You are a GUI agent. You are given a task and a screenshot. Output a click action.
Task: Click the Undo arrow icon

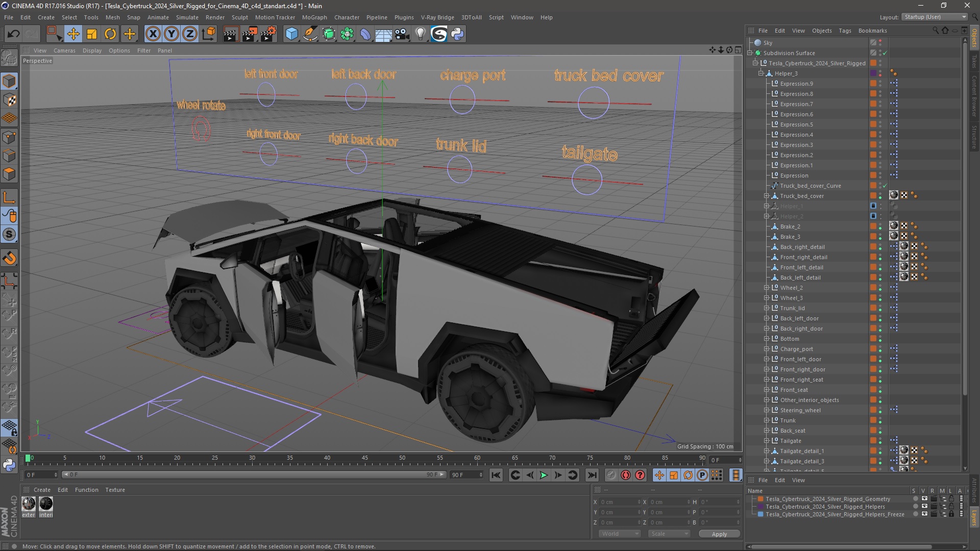[14, 34]
